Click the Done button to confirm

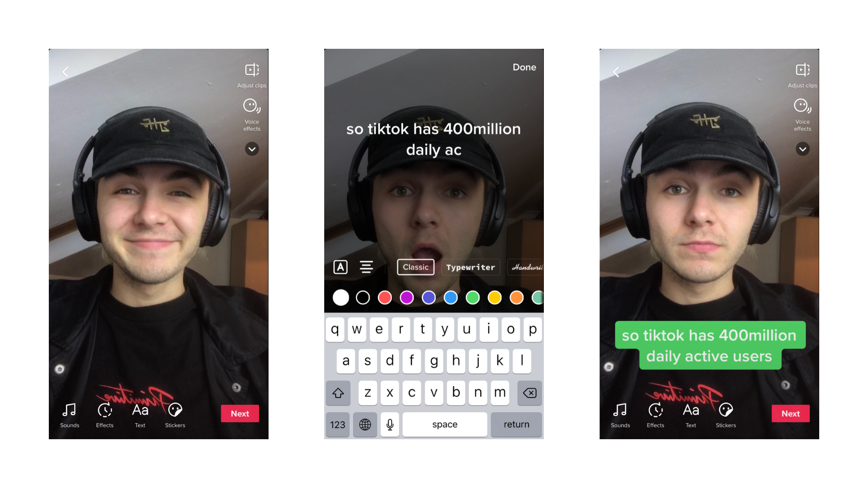point(524,67)
